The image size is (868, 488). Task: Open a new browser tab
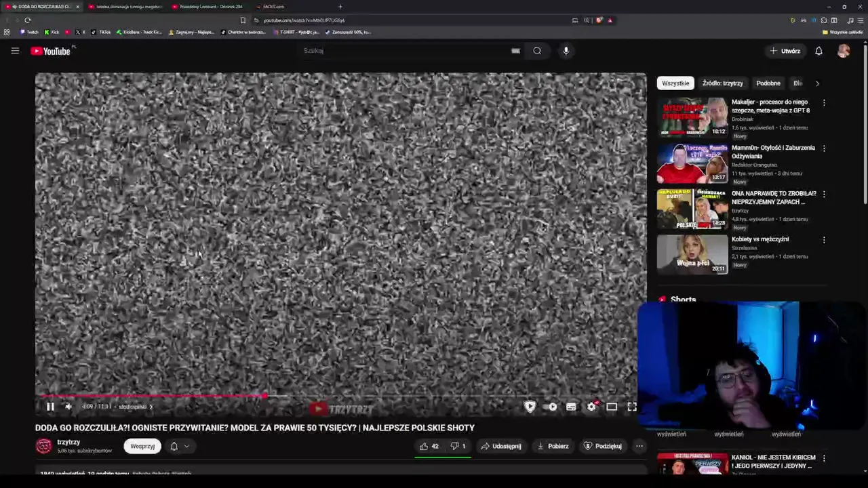pyautogui.click(x=340, y=7)
